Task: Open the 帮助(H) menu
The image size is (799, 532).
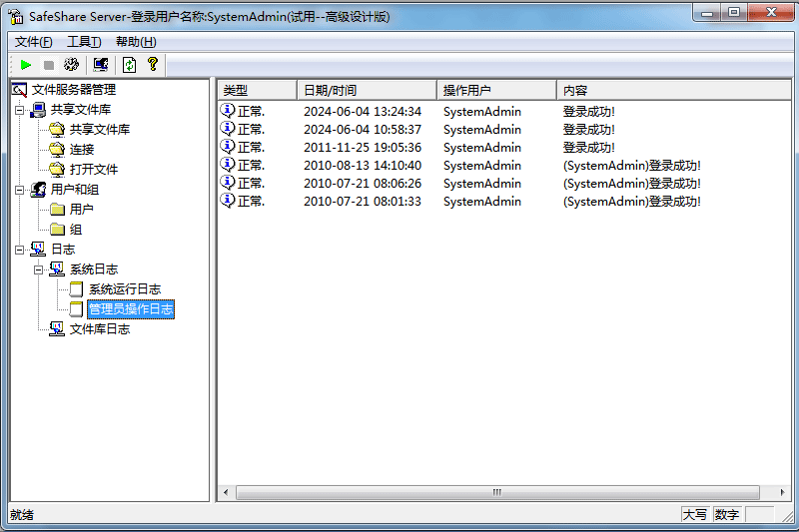Action: 136,42
